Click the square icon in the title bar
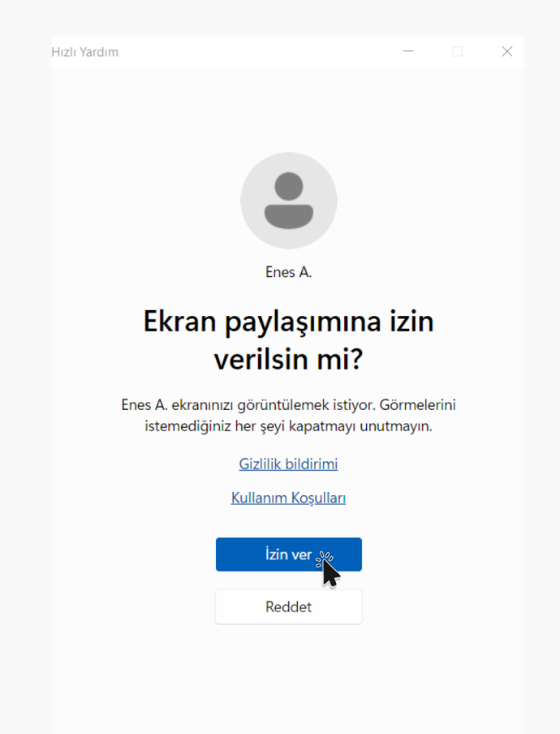This screenshot has height=734, width=560. click(x=458, y=51)
